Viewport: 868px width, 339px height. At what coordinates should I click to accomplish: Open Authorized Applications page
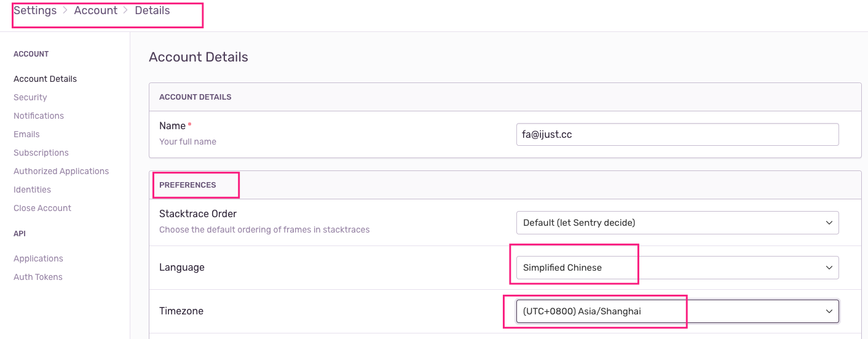pyautogui.click(x=61, y=171)
